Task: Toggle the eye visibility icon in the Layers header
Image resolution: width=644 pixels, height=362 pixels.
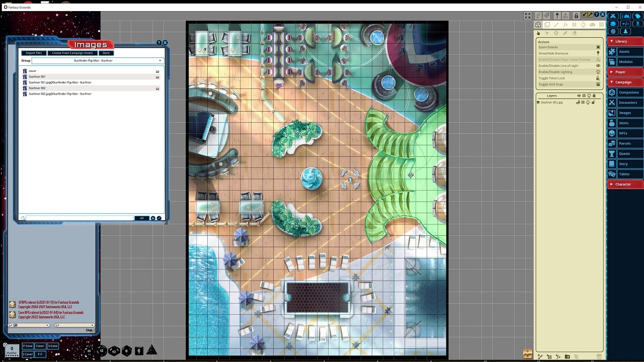Action: pos(579,96)
